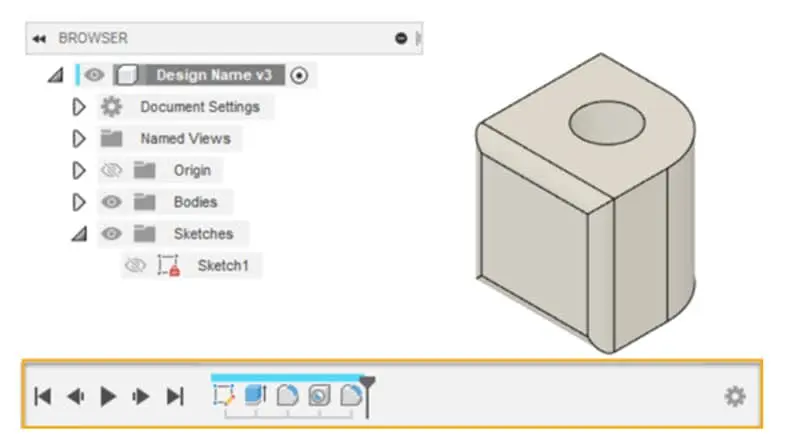Hide the Bodies folder
Screen dimensions: 787x435
[111, 202]
